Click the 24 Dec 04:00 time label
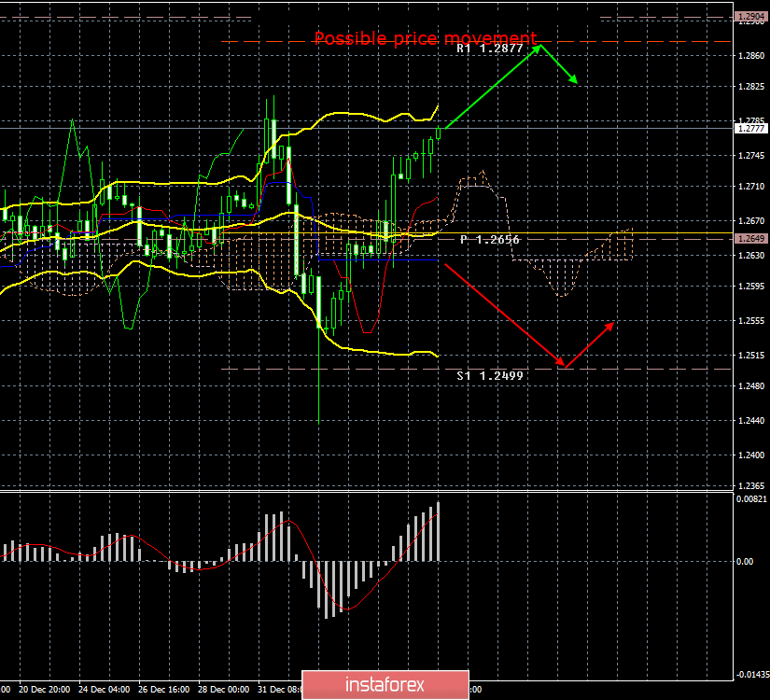770x700 pixels. tap(105, 690)
